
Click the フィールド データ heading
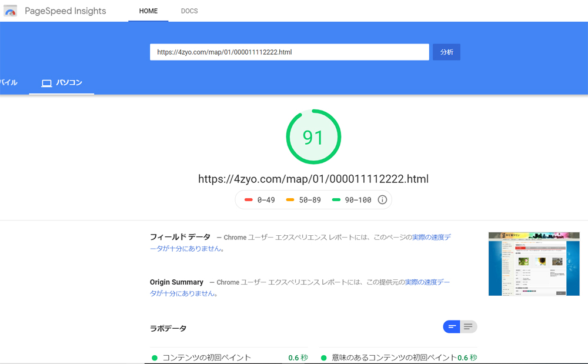coord(180,237)
